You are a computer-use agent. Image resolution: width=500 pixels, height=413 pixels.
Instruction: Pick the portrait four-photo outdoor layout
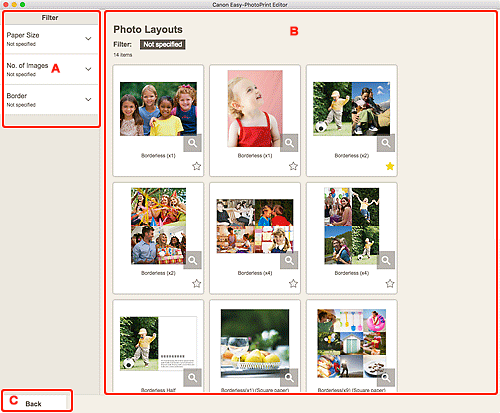pyautogui.click(x=351, y=226)
